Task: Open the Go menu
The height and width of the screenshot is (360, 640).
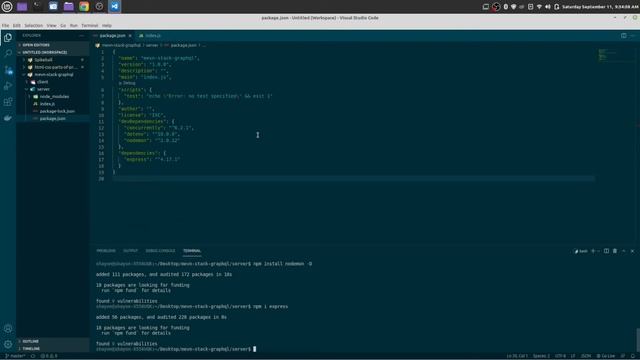Action: [63, 25]
